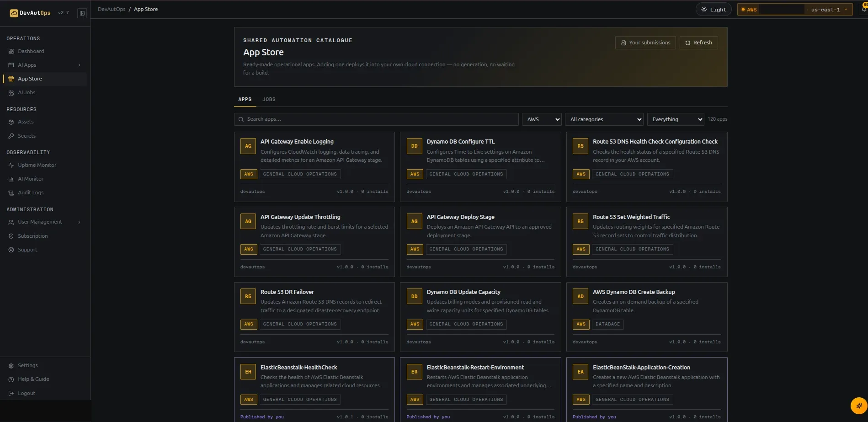
Task: Open the AWS us-east-1 region selector
Action: tap(795, 9)
